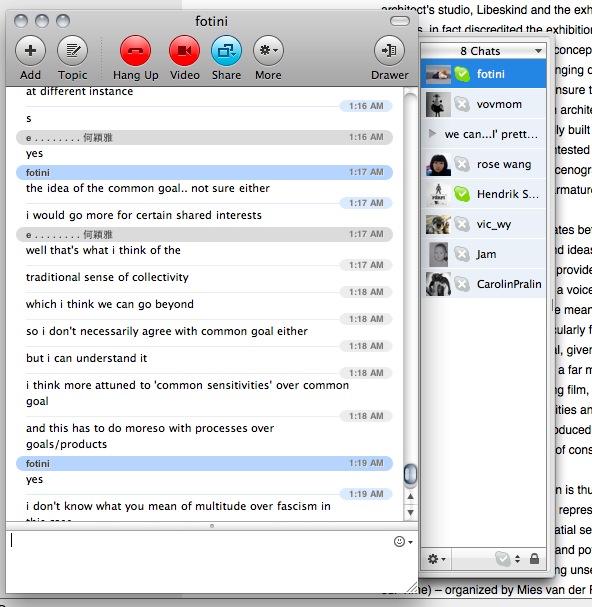Hang up the current call
The image size is (592, 607).
pyautogui.click(x=135, y=51)
